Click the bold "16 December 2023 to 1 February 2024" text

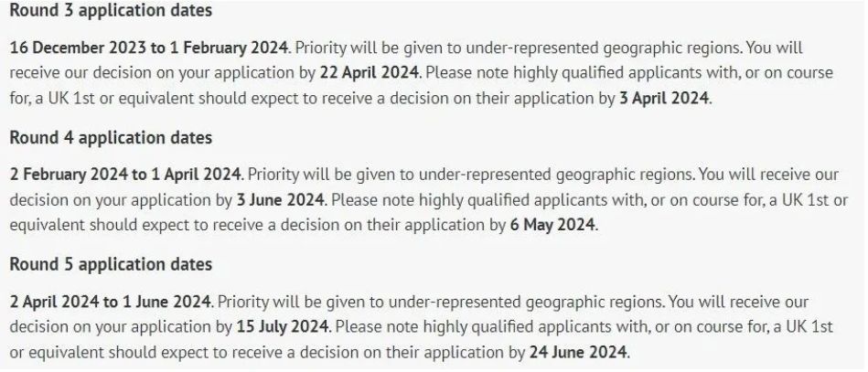pyautogui.click(x=149, y=48)
